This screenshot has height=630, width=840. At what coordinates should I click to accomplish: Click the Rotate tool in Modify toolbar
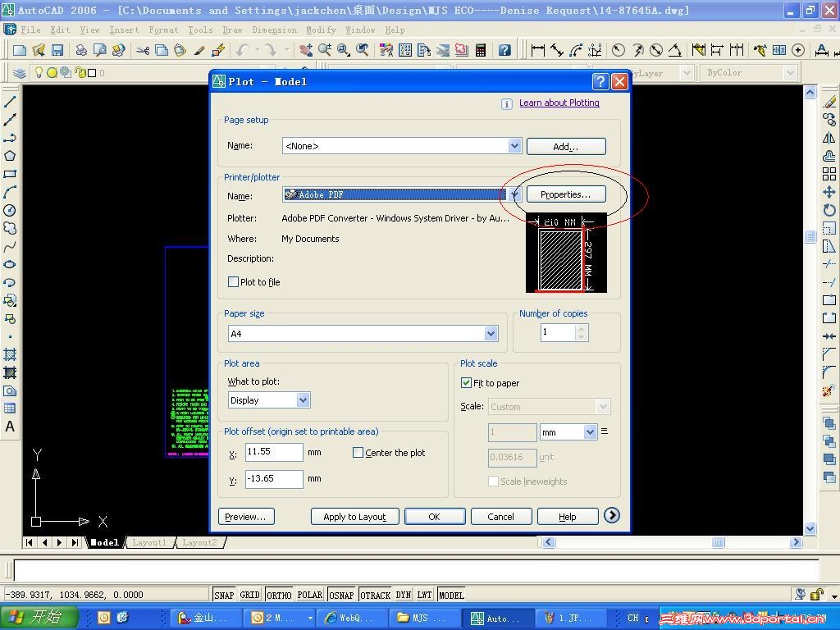tap(829, 210)
